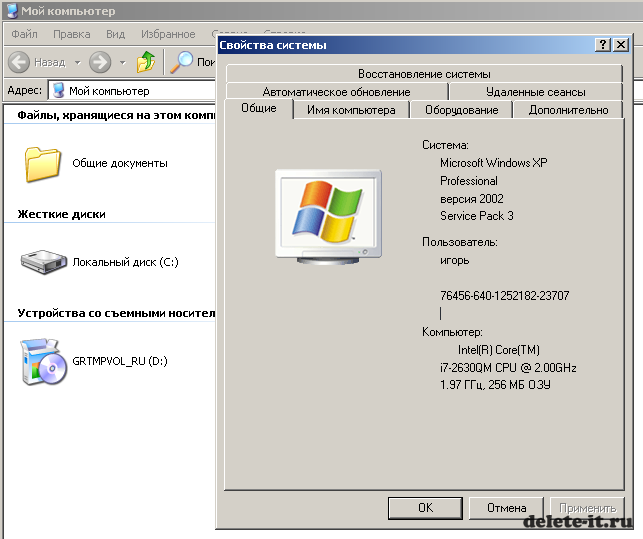Image resolution: width=643 pixels, height=539 pixels.
Task: Close the Свойства системы dialog
Action: coord(621,44)
